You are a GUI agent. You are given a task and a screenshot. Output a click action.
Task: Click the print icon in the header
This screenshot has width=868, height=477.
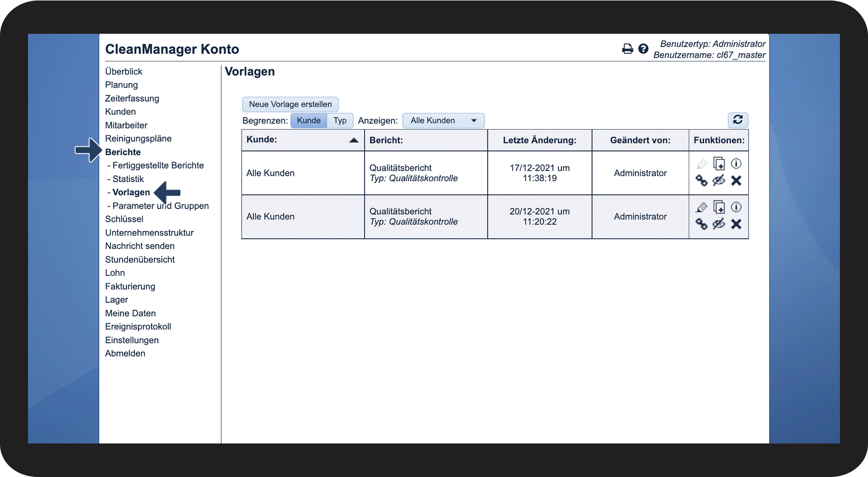click(627, 49)
